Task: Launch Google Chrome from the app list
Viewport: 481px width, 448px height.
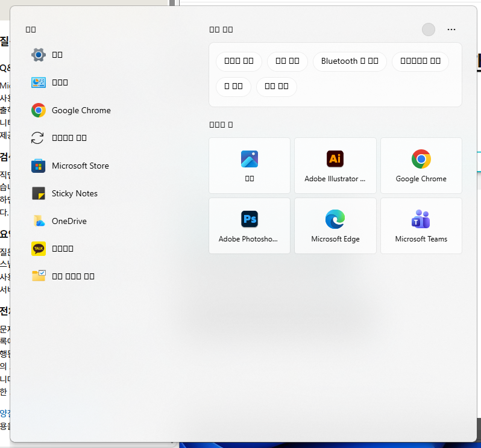Action: click(x=71, y=110)
